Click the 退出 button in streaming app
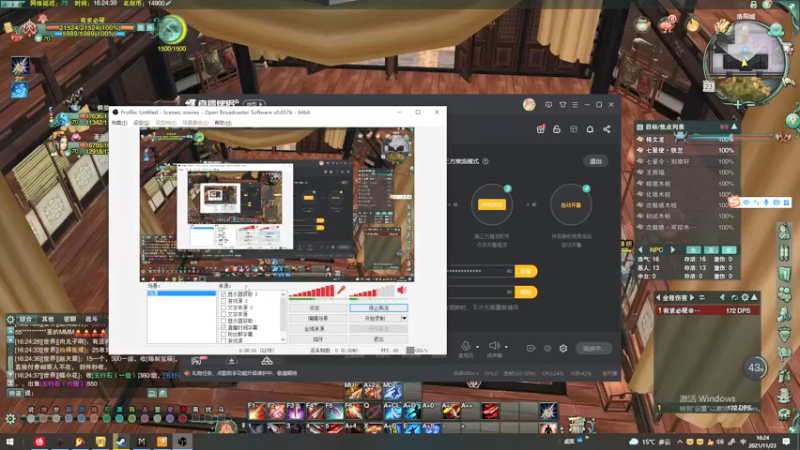Image resolution: width=800 pixels, height=450 pixels. pyautogui.click(x=595, y=161)
